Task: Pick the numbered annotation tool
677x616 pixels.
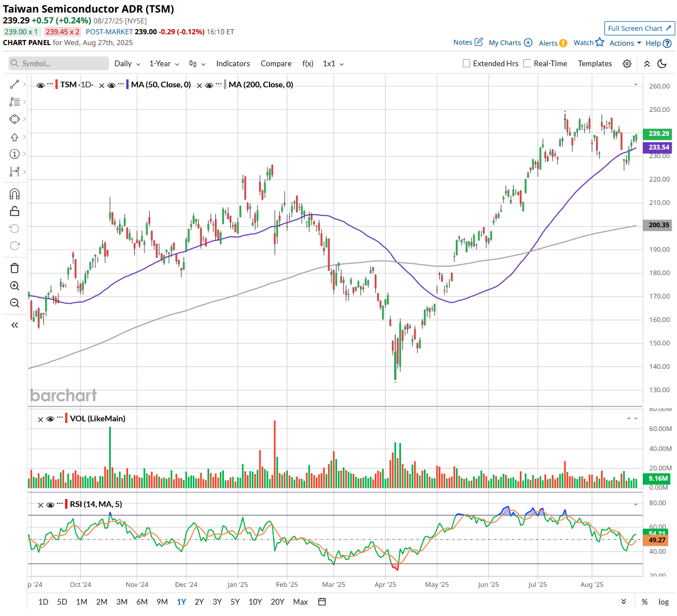Action: (15, 154)
